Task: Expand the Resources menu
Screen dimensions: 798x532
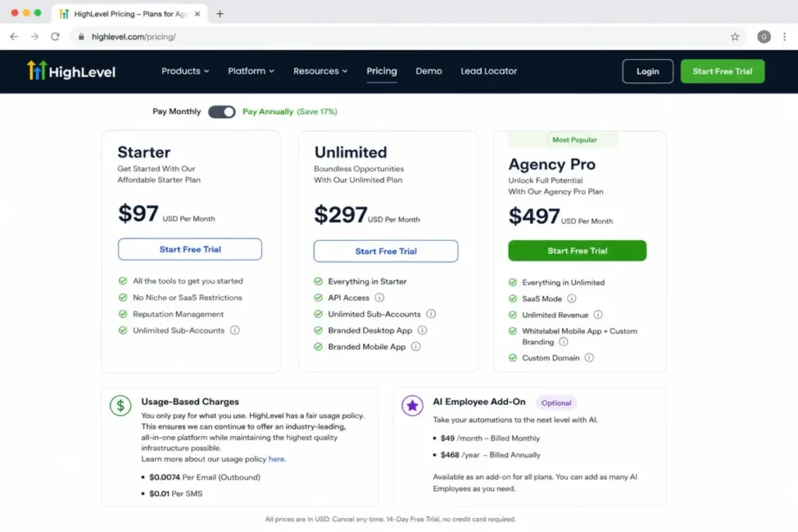Action: [x=320, y=71]
